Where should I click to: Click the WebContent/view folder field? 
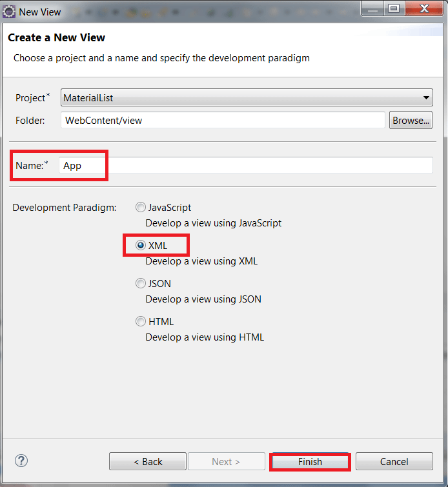pyautogui.click(x=223, y=120)
